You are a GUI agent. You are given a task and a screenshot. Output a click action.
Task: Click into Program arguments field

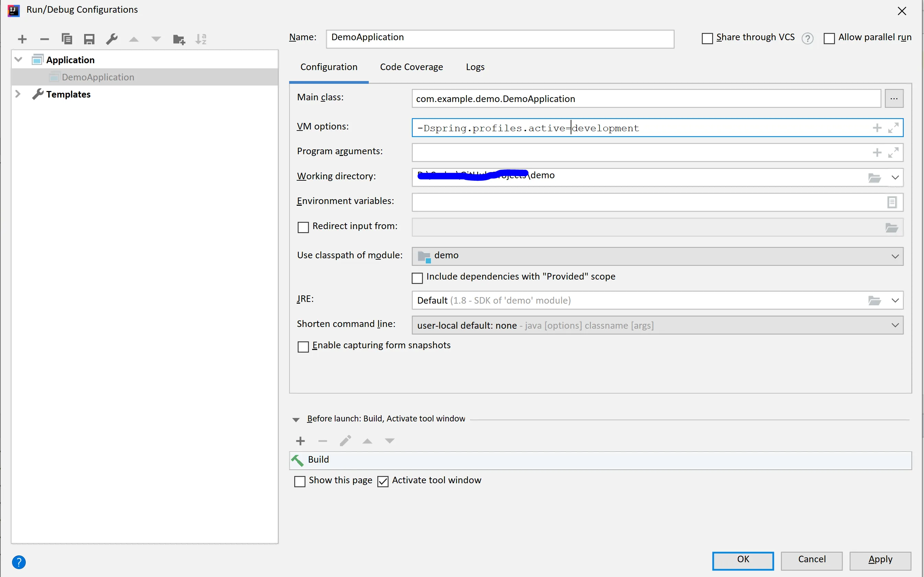click(x=641, y=152)
